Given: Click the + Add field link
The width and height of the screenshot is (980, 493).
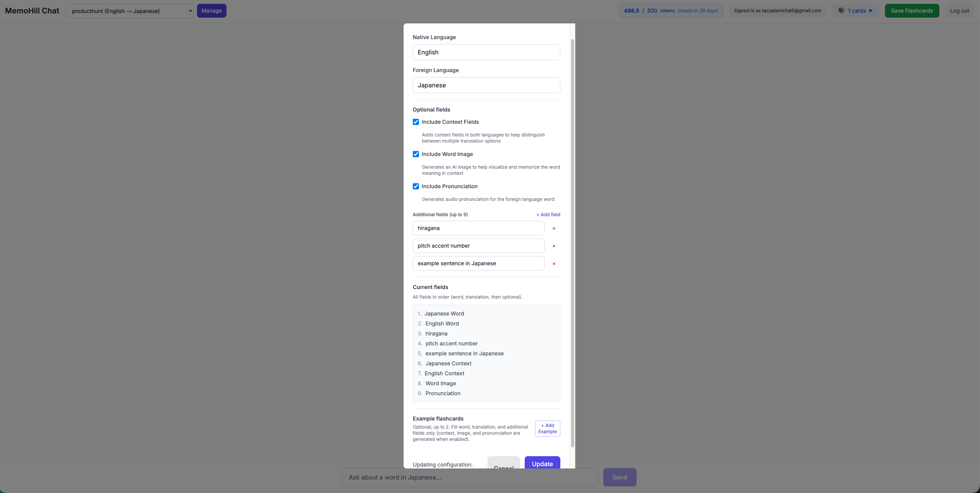Looking at the screenshot, I should (x=548, y=215).
